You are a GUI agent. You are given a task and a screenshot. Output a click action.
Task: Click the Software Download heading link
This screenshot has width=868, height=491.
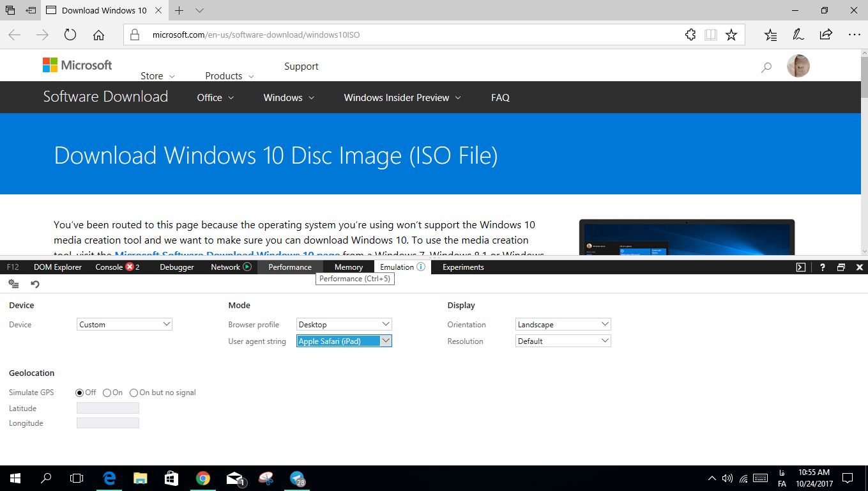tap(105, 97)
